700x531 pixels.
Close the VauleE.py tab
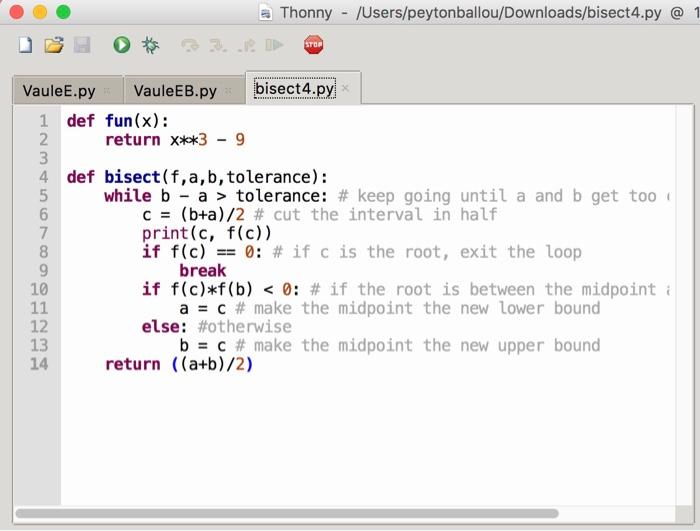[x=107, y=91]
